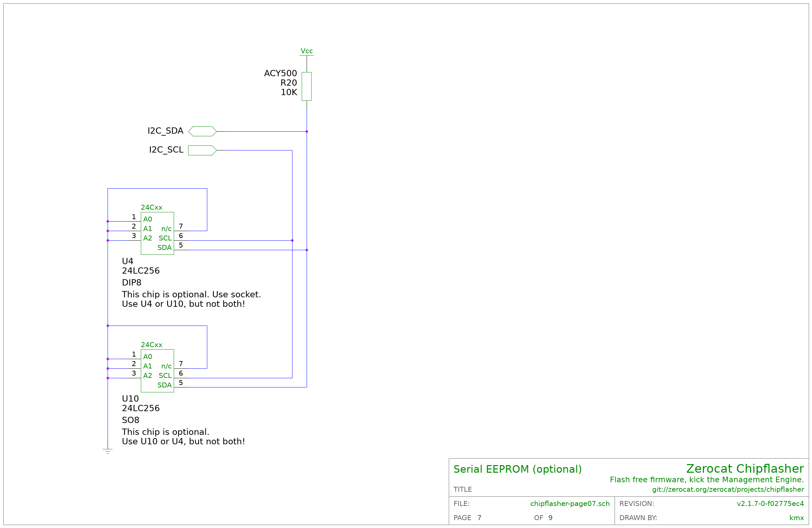This screenshot has width=812, height=528.
Task: Click the I2C_SDA net label
Action: click(165, 131)
